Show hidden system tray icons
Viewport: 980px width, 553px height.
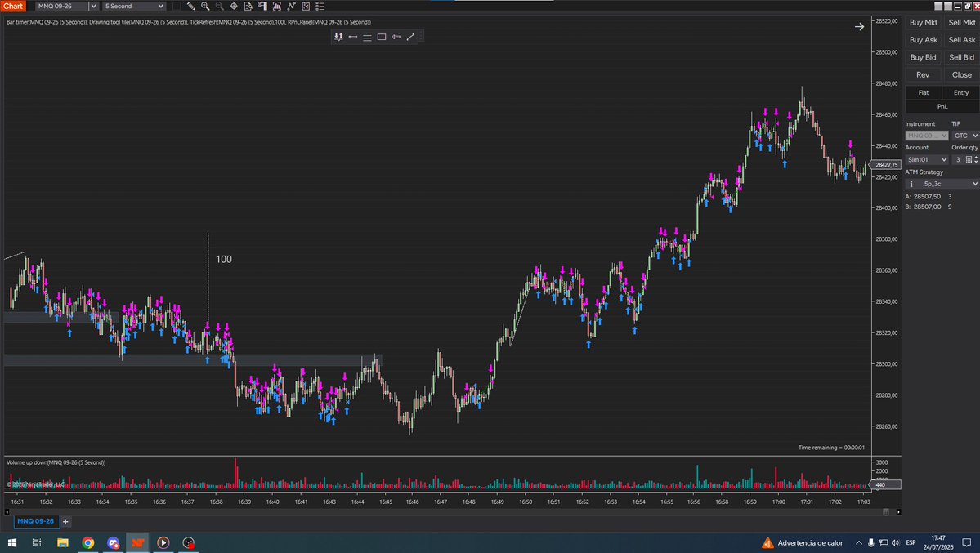click(859, 543)
